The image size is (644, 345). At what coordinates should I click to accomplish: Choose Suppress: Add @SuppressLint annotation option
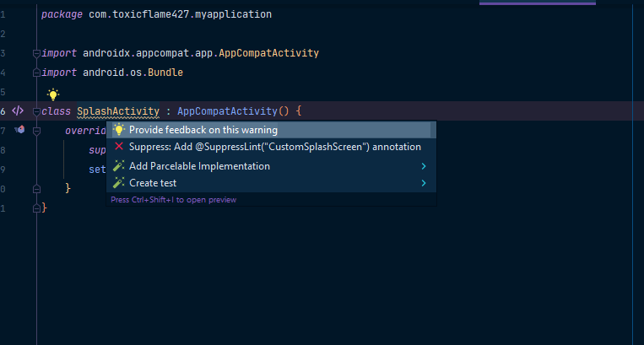click(x=271, y=147)
